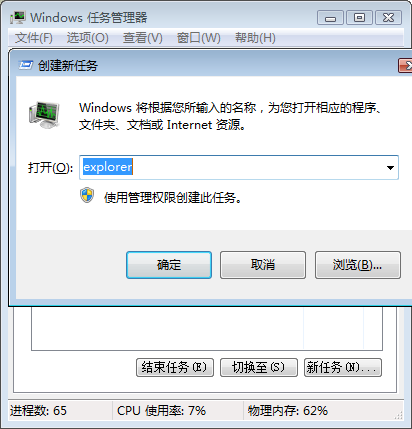Open file browser with 浏览(B)... button
This screenshot has height=429, width=412.
[x=358, y=265]
